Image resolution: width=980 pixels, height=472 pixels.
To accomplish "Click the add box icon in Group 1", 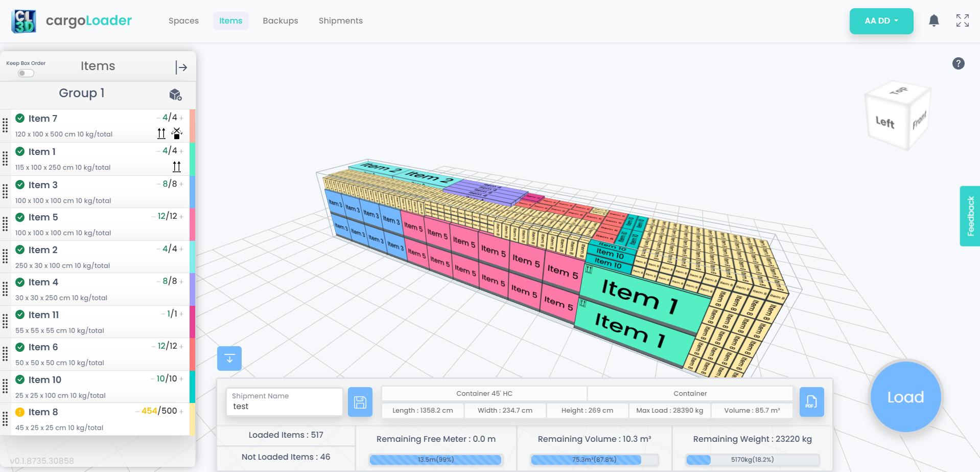I will [175, 95].
